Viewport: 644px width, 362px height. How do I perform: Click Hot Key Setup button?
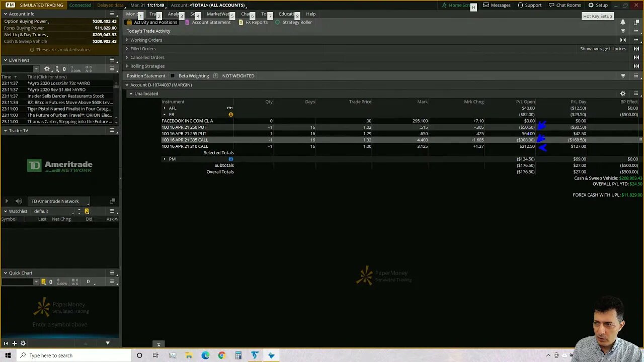[x=597, y=16]
